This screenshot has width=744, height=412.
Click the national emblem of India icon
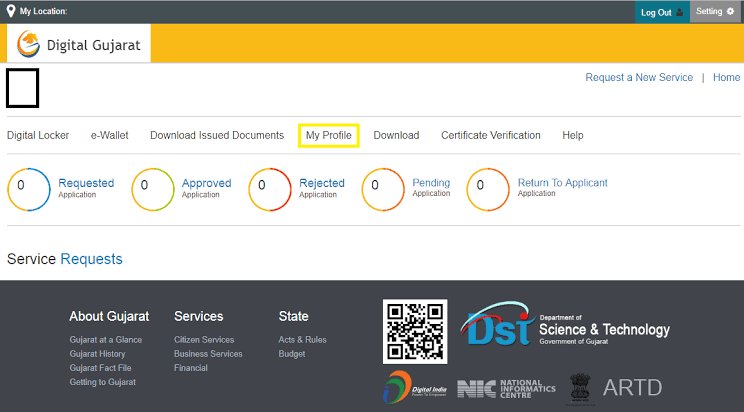point(580,388)
